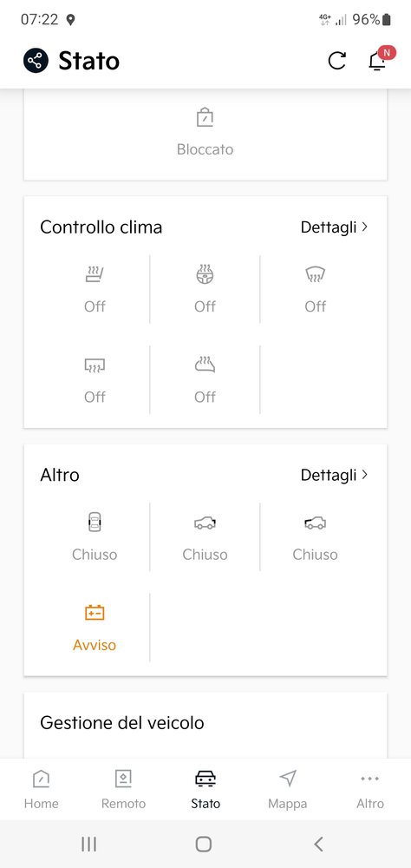
Task: Tap the Android back navigation button
Action: pyautogui.click(x=318, y=845)
